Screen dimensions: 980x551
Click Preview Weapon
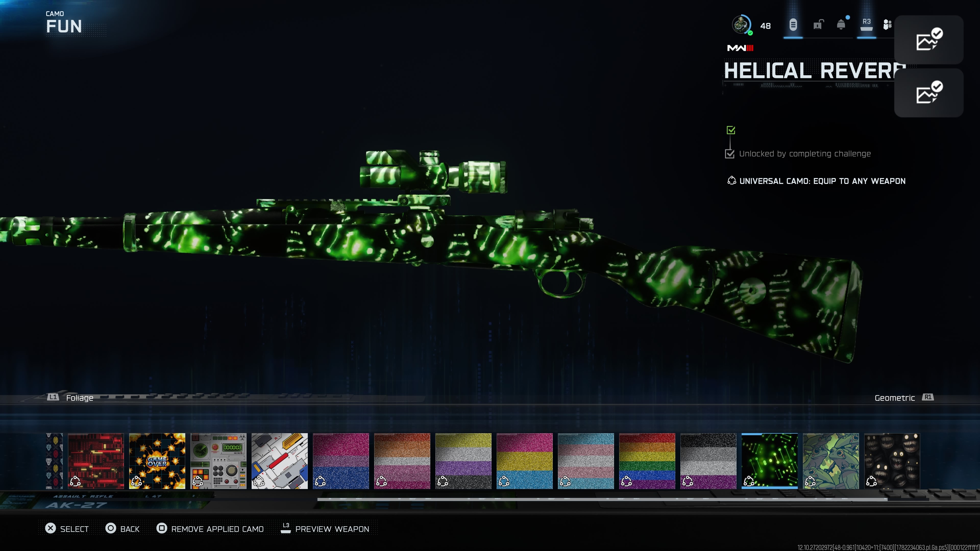tap(325, 529)
